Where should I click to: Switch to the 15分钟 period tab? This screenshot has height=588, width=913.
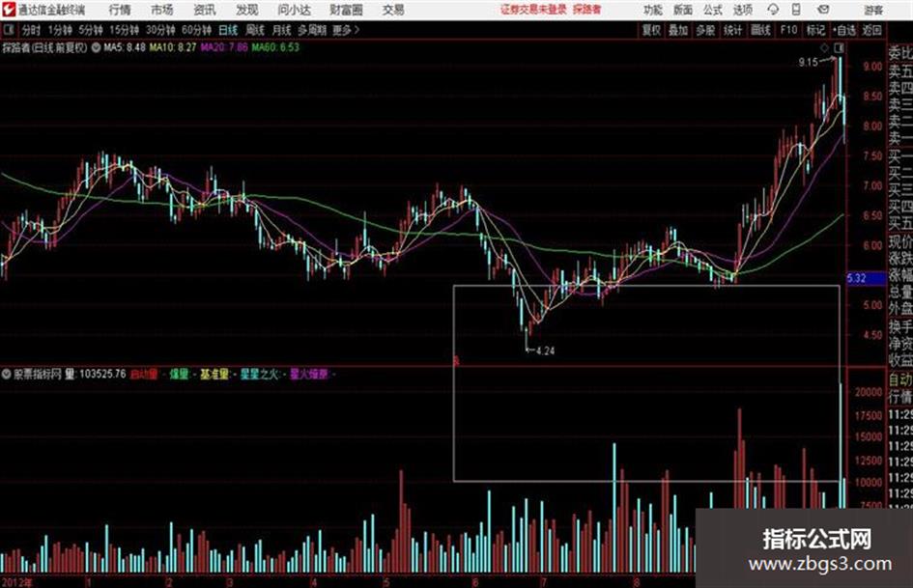click(x=124, y=30)
